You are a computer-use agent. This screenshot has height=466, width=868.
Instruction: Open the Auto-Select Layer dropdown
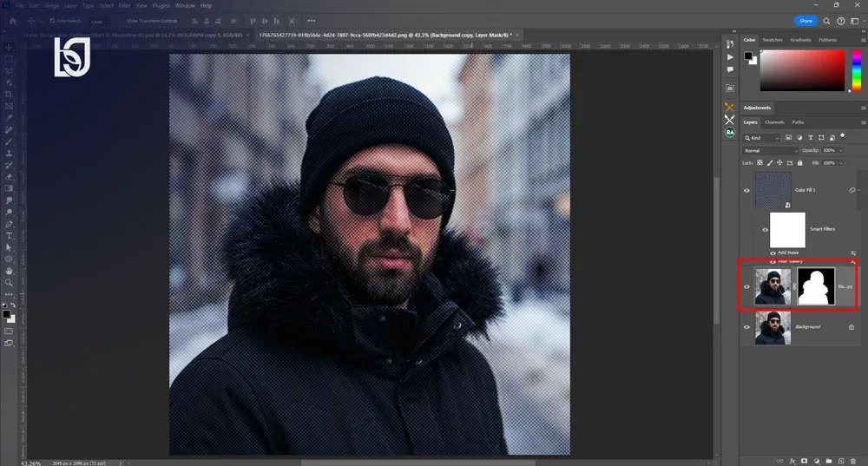100,22
